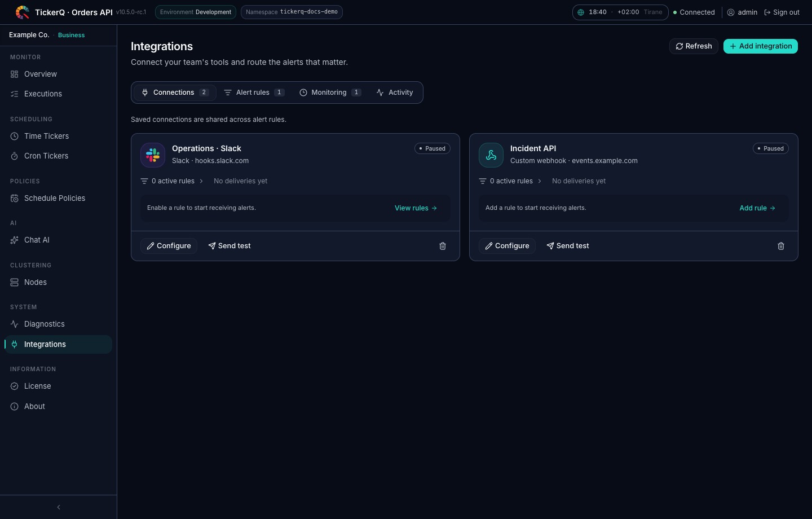Open Time Tickers
The image size is (812, 519).
coord(59,136)
